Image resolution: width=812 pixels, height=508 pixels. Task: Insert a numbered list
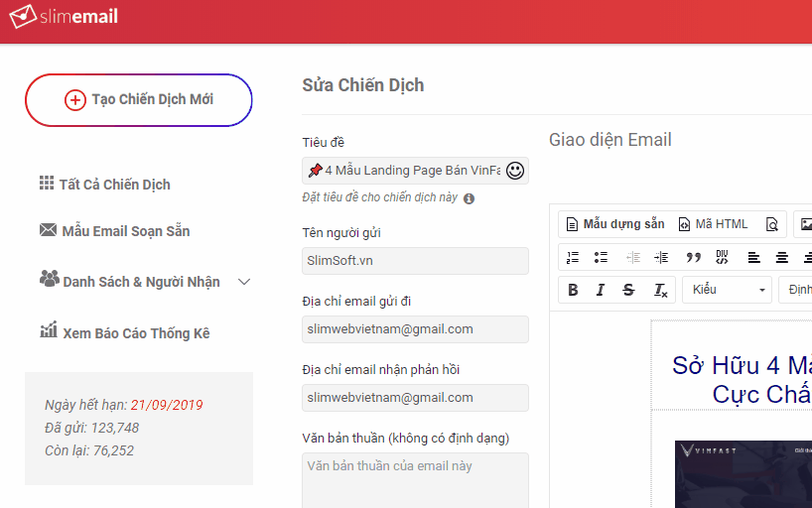pos(573,257)
